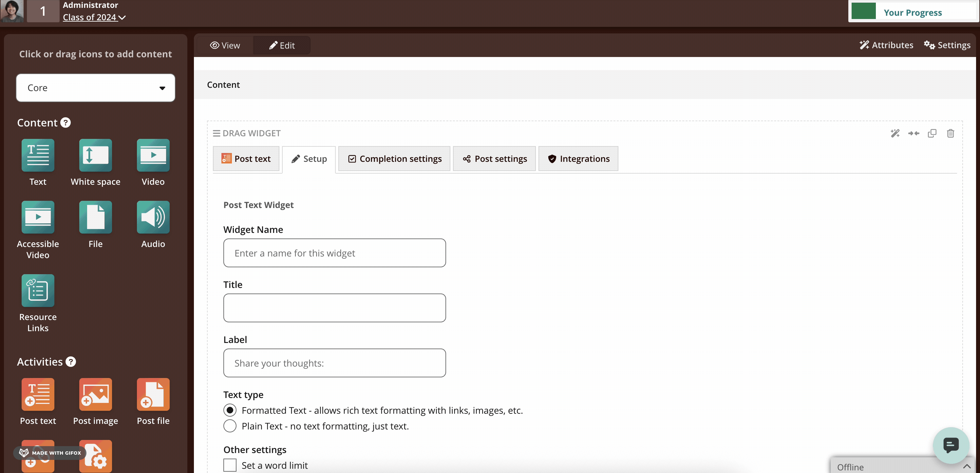Duplicate the widget with copy icon
The height and width of the screenshot is (473, 980).
pos(932,133)
